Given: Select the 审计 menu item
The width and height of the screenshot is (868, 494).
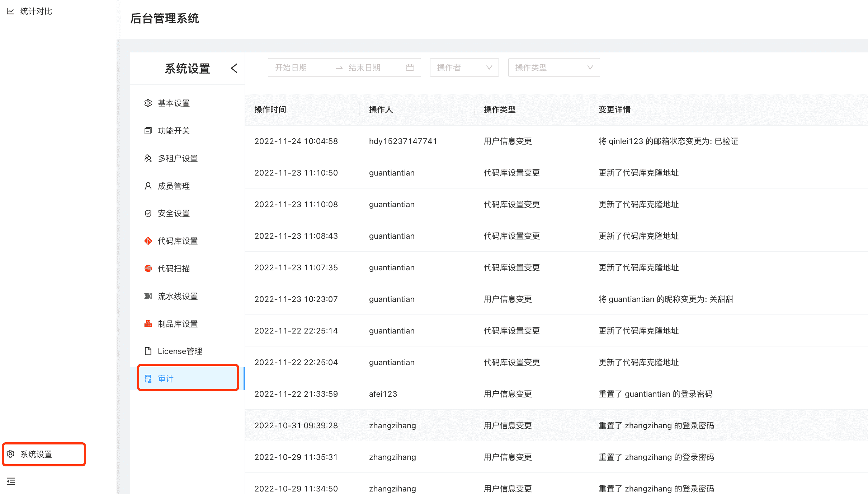Looking at the screenshot, I should click(188, 378).
